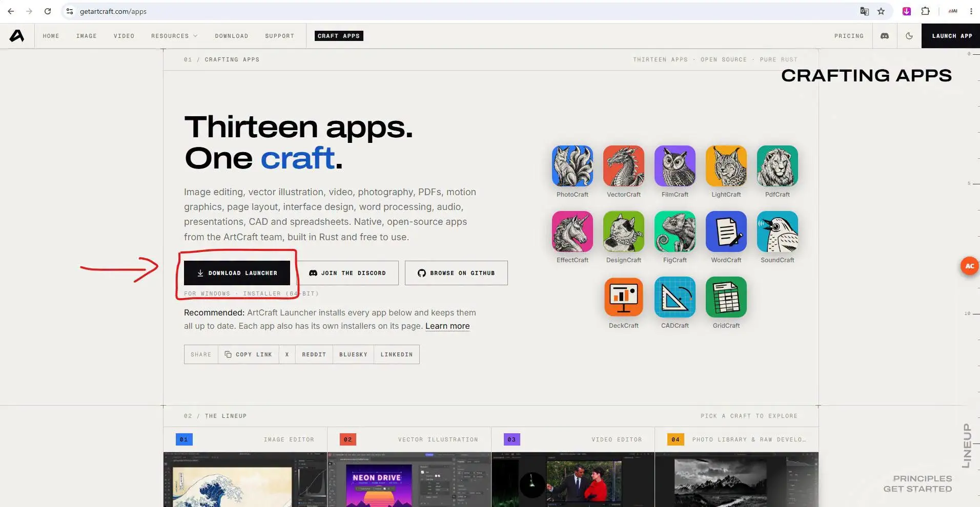Open the WordCraft document app icon
This screenshot has height=507, width=980.
pyautogui.click(x=726, y=231)
